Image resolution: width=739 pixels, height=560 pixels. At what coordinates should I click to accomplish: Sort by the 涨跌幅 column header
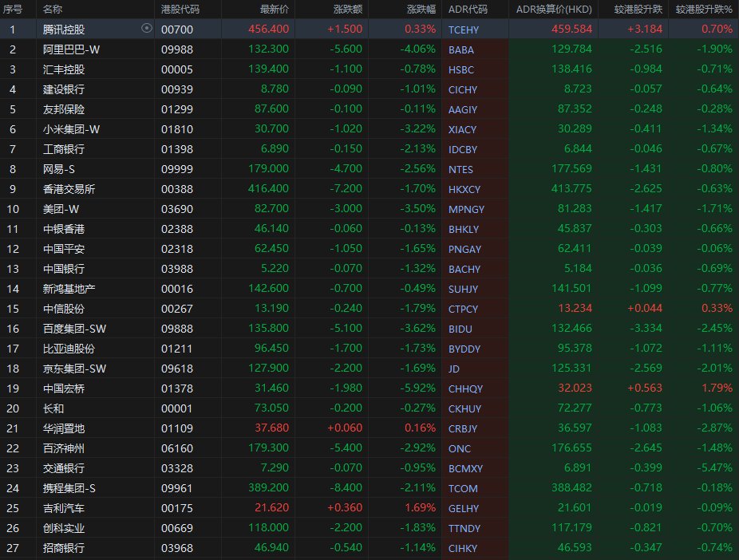click(421, 9)
